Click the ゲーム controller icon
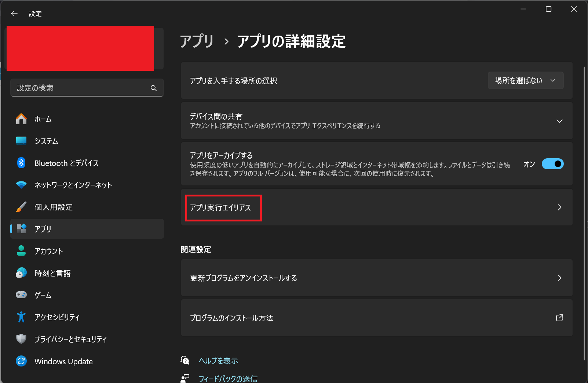Screen dimensions: 588x383 [21, 295]
